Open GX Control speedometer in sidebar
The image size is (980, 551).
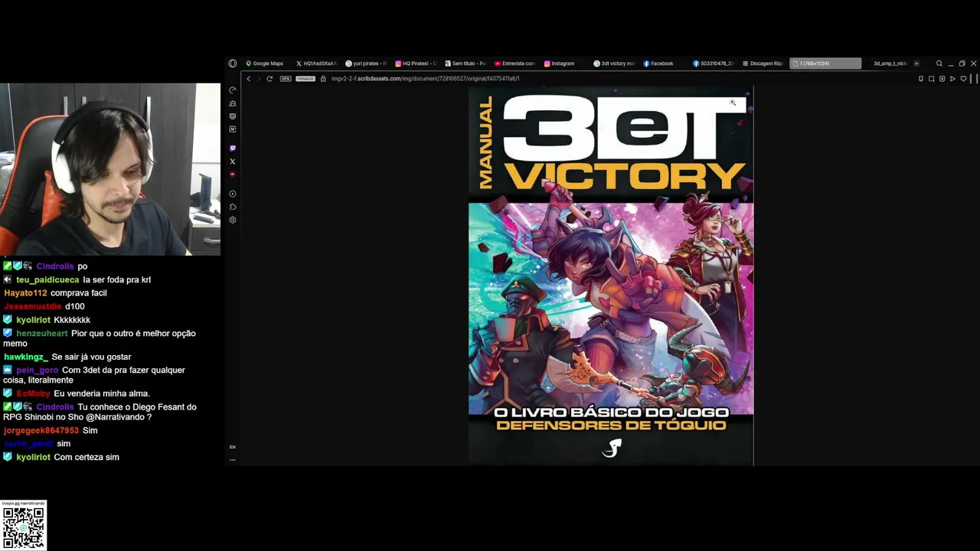click(x=233, y=90)
